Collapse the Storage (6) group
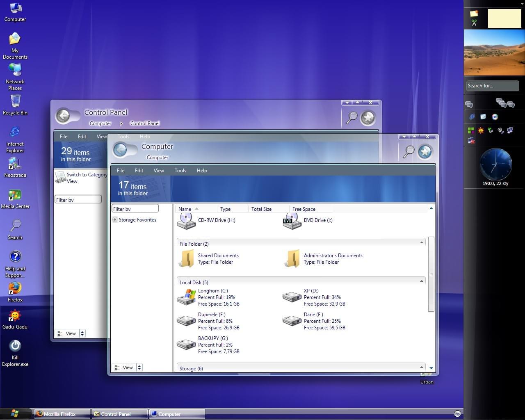The image size is (525, 420). (421, 367)
